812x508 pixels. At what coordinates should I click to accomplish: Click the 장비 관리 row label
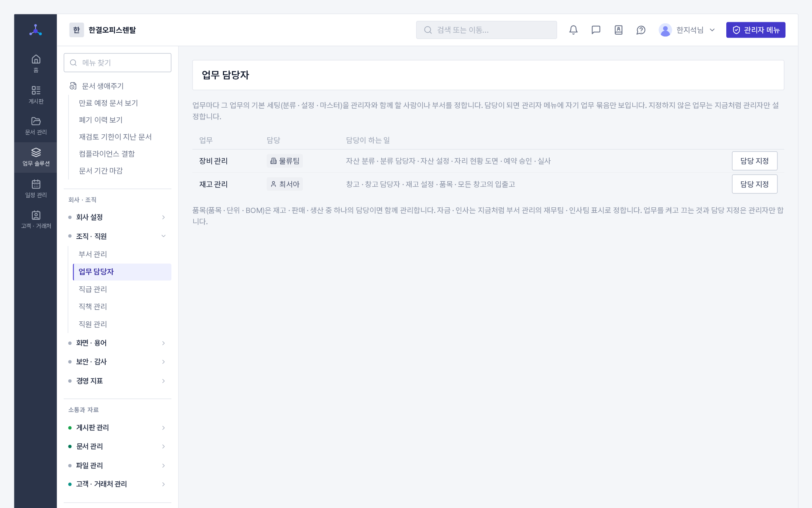point(214,161)
